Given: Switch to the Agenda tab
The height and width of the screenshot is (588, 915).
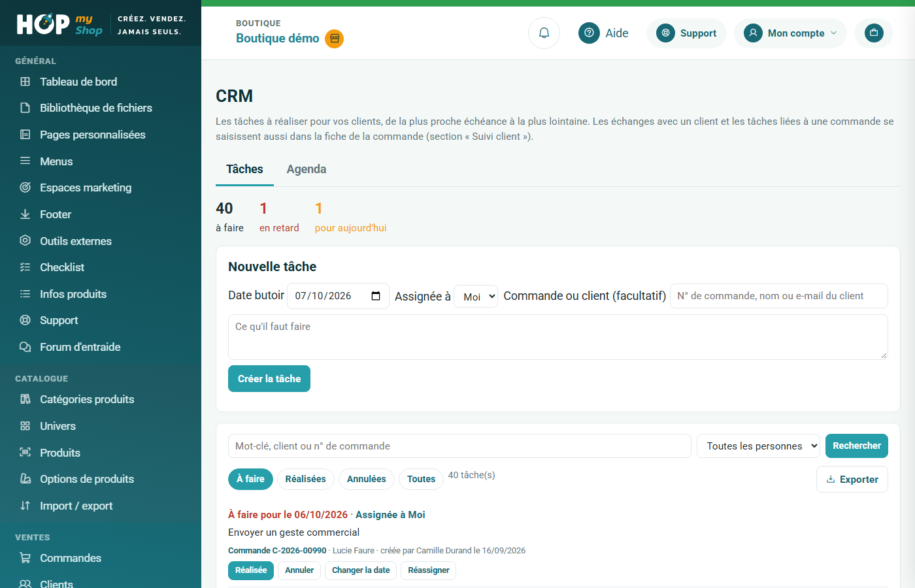Looking at the screenshot, I should pos(307,169).
